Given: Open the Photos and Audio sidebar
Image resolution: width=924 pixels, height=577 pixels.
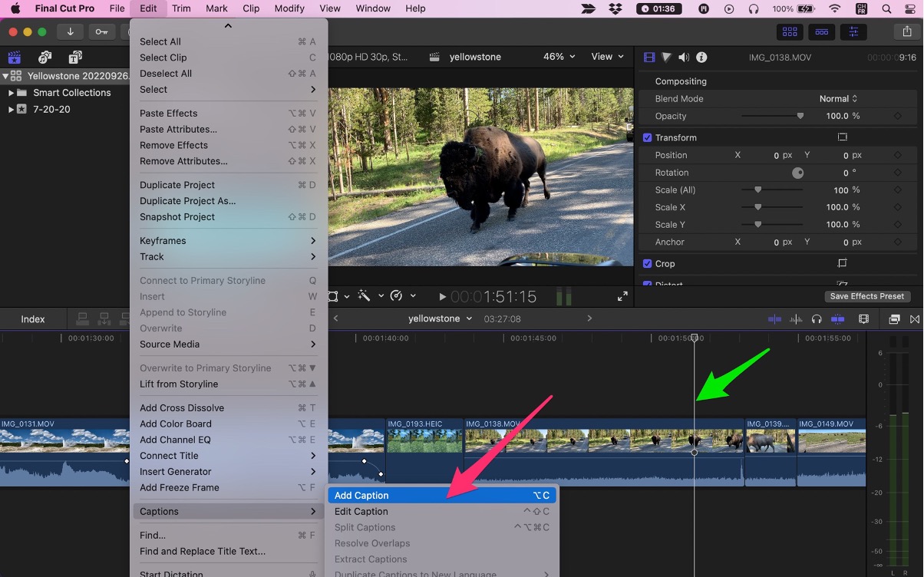Looking at the screenshot, I should click(45, 58).
